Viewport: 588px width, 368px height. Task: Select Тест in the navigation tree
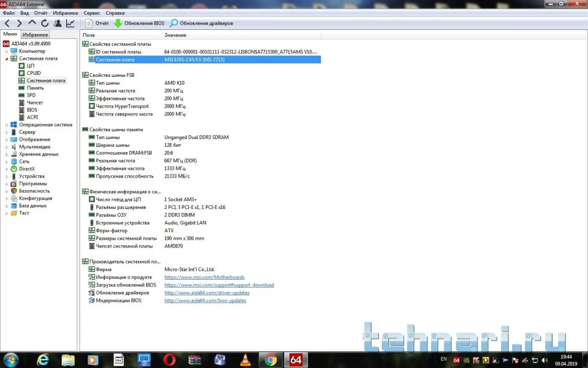pyautogui.click(x=24, y=213)
